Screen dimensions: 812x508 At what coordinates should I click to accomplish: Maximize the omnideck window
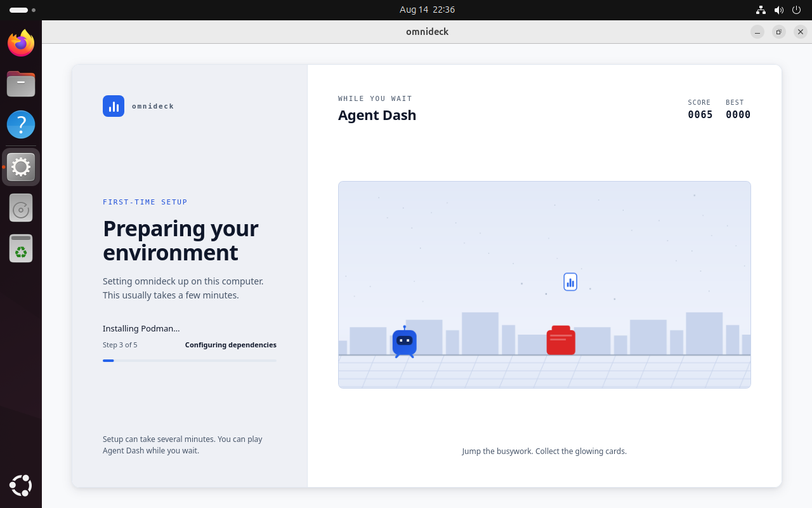point(779,32)
